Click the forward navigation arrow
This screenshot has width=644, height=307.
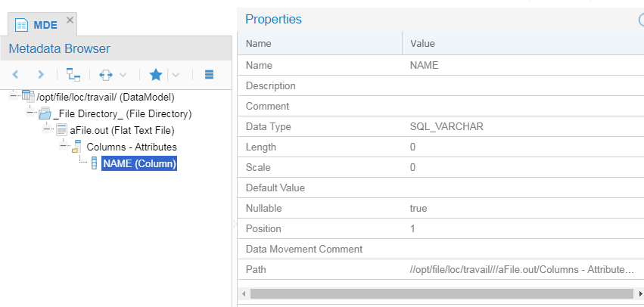coord(41,75)
